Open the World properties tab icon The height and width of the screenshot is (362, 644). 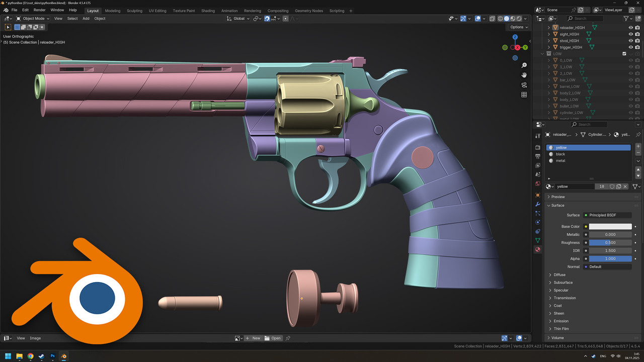click(x=538, y=184)
